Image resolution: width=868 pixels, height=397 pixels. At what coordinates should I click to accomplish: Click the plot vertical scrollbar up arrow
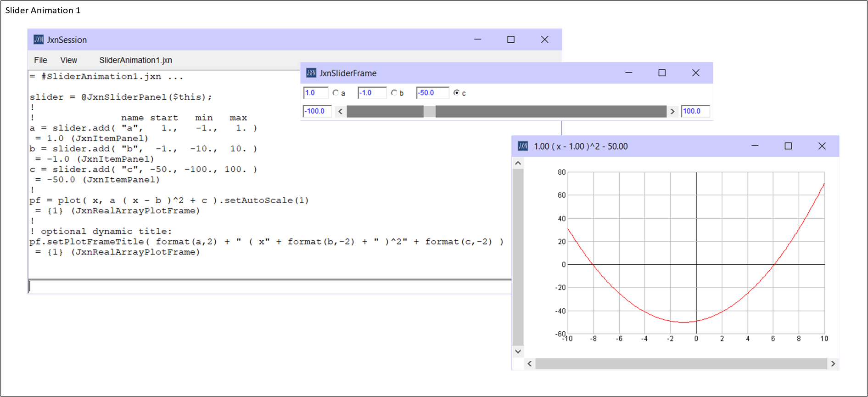pyautogui.click(x=518, y=163)
